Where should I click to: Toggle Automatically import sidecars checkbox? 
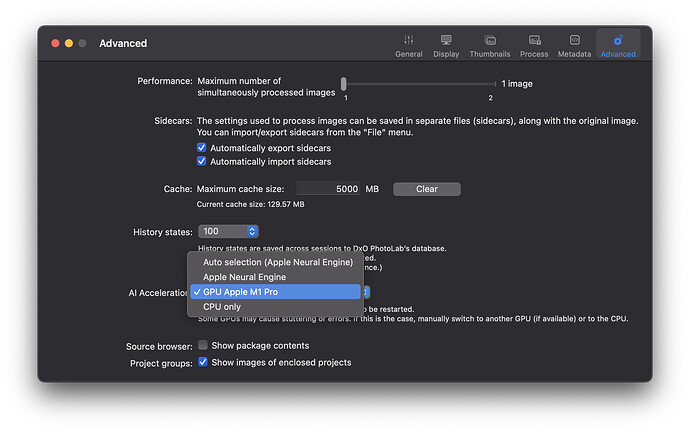tap(202, 161)
